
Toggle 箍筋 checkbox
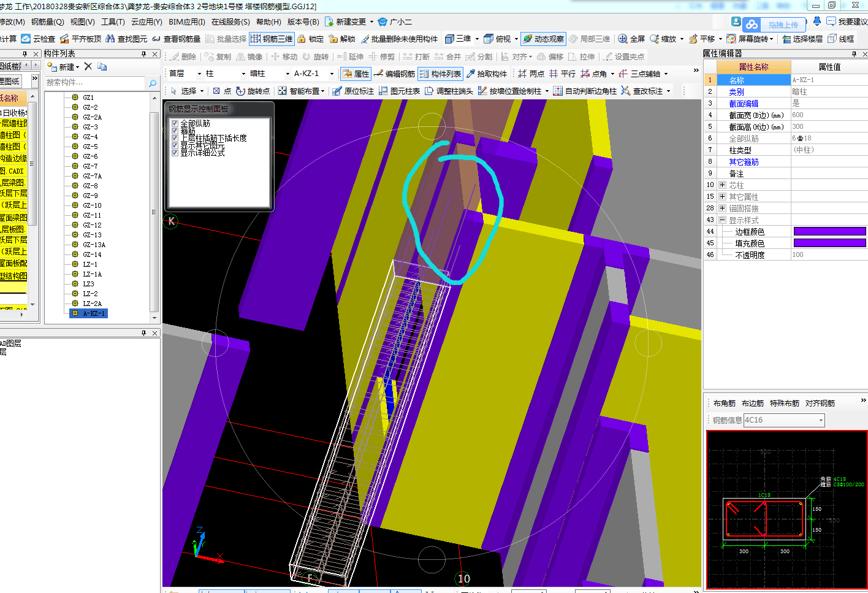175,131
